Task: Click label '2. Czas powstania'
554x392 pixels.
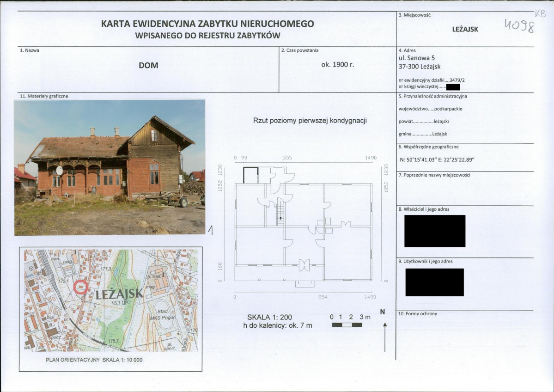Action: pos(300,50)
